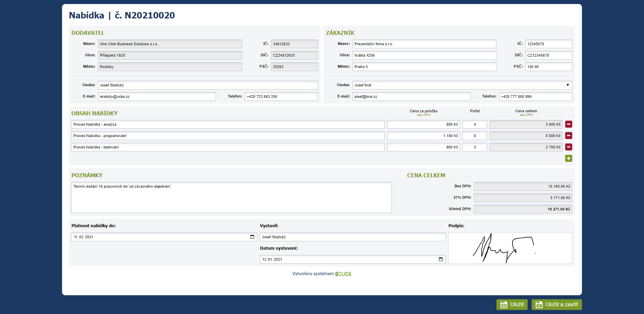Click the OBSAH NABÍDKY section heading

tap(95, 113)
